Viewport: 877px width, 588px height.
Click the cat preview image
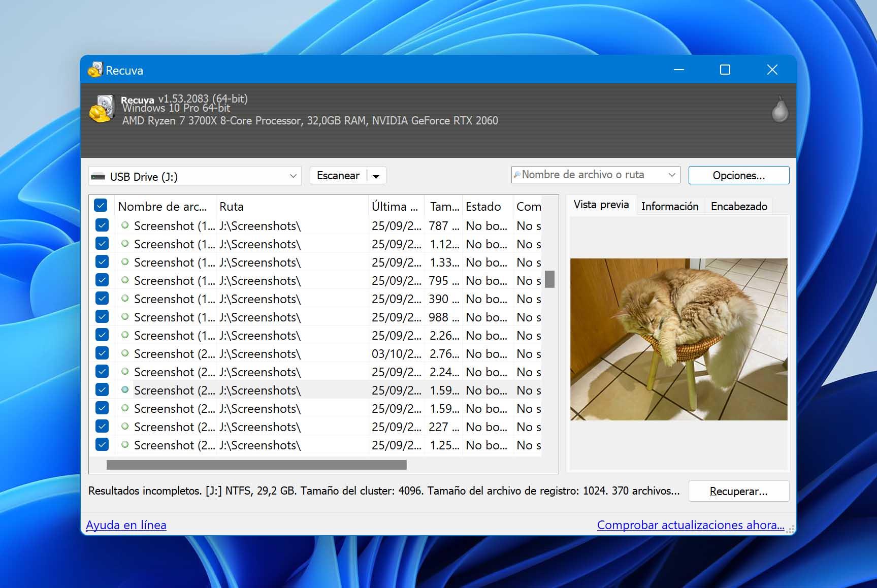tap(678, 339)
